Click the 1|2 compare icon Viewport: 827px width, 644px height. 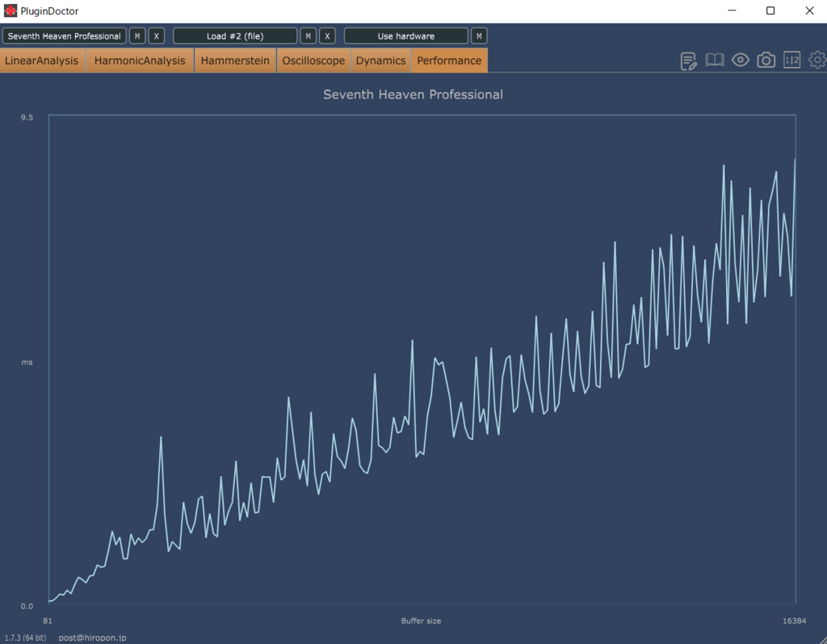(791, 60)
